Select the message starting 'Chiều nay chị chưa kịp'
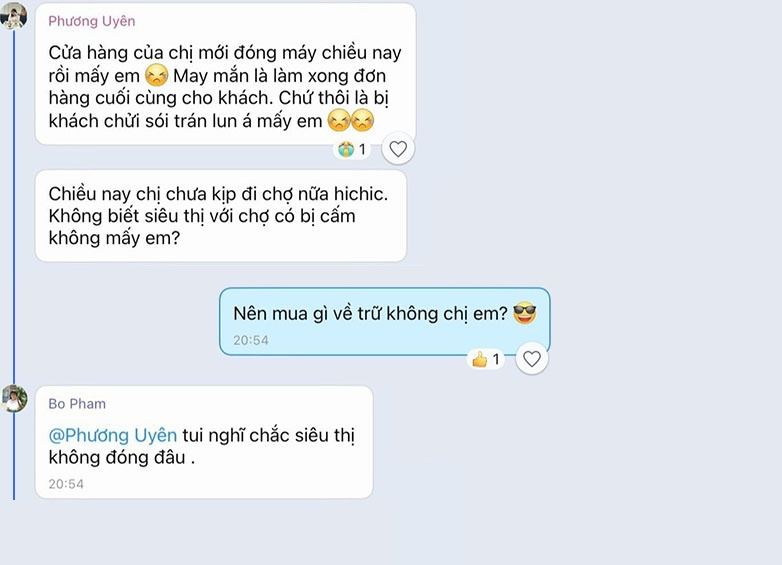Screen dimensions: 782x565 tap(221, 216)
